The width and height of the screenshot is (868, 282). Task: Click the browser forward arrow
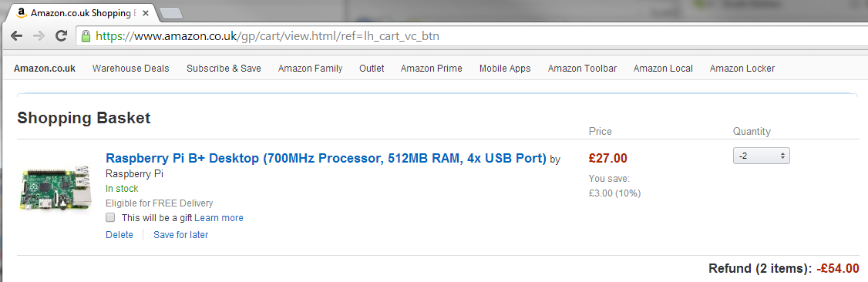click(x=39, y=36)
